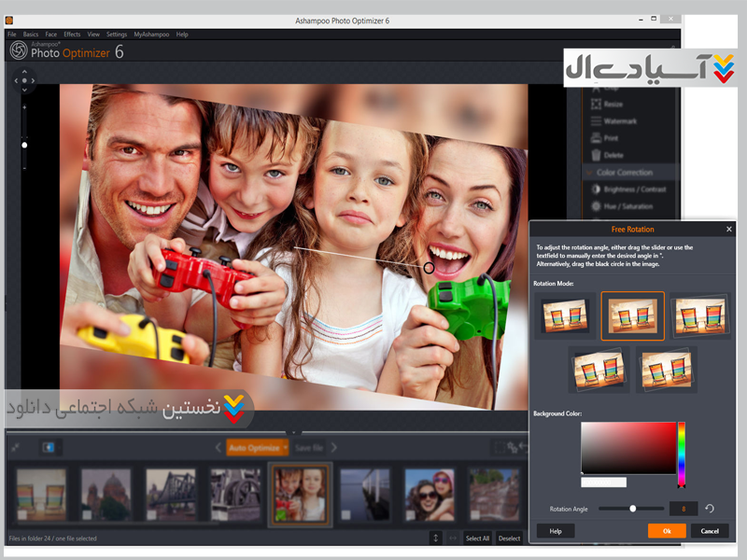Click the rainbow hue strip
The width and height of the screenshot is (747, 560).
682,447
